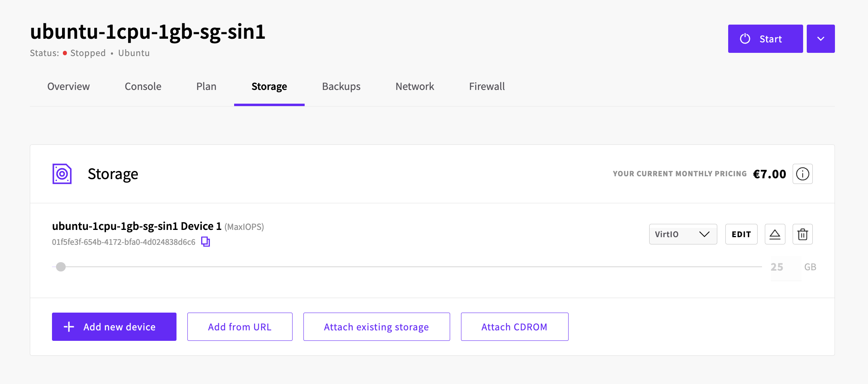Click the server title ubuntu-1cpu-1gb-sg-sin1
868x384 pixels.
(x=147, y=31)
